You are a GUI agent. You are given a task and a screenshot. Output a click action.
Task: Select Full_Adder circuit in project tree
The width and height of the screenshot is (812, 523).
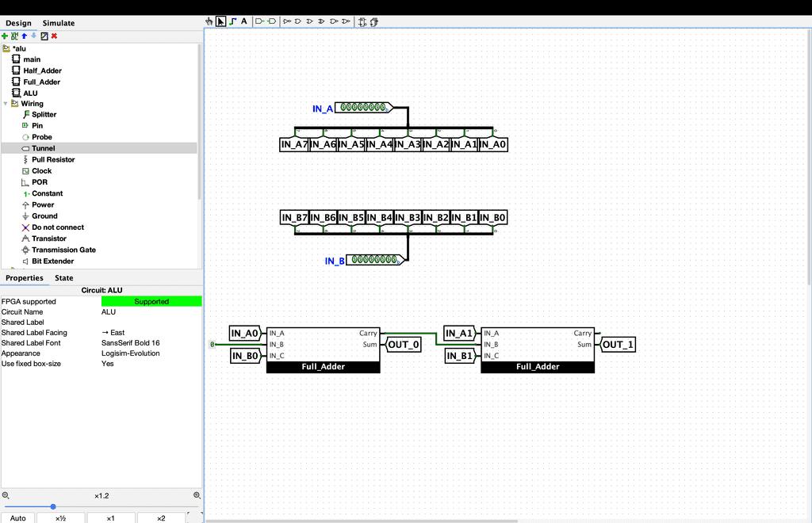click(41, 82)
